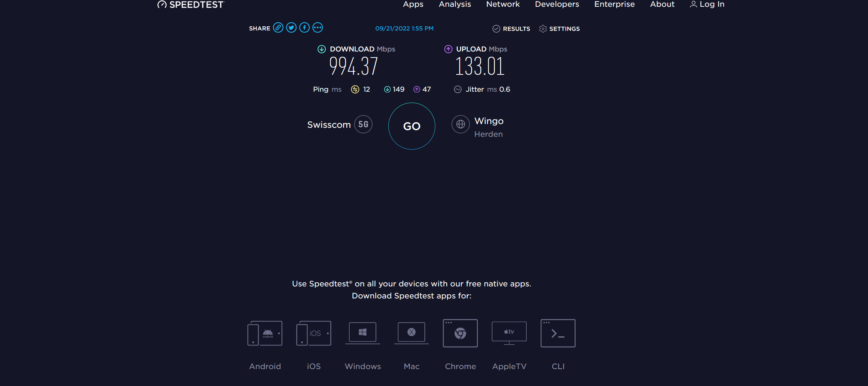The image size is (868, 386).
Task: Click the idle ping latency icon
Action: tap(355, 89)
